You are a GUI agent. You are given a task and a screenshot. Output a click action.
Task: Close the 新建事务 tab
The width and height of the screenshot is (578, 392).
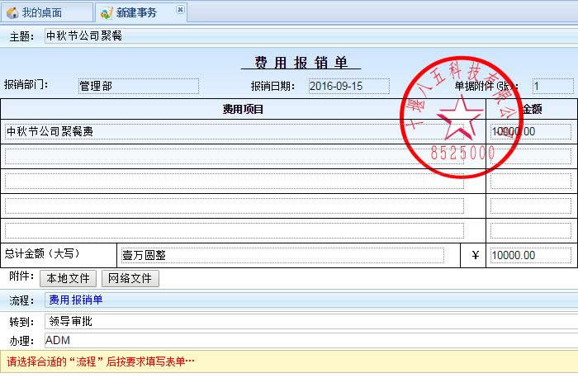pos(180,9)
